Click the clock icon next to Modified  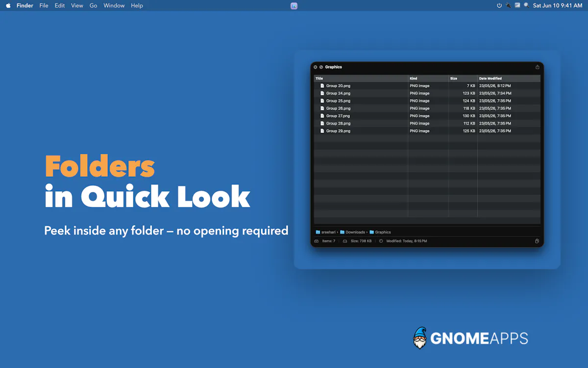point(381,241)
